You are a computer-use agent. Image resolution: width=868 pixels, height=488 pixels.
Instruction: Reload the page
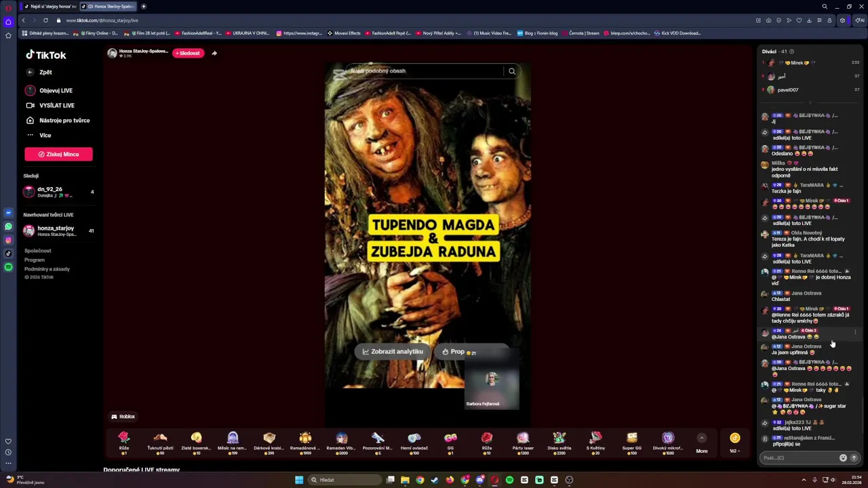[x=45, y=20]
